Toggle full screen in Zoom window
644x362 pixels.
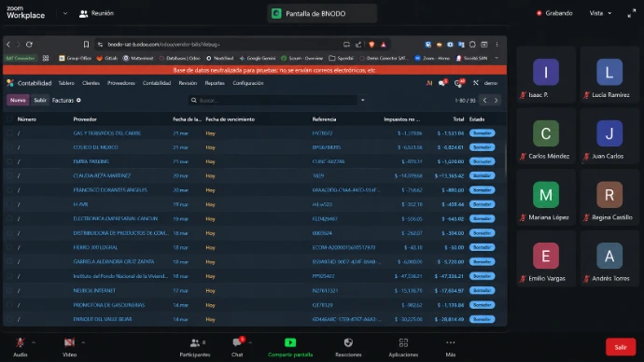point(631,14)
